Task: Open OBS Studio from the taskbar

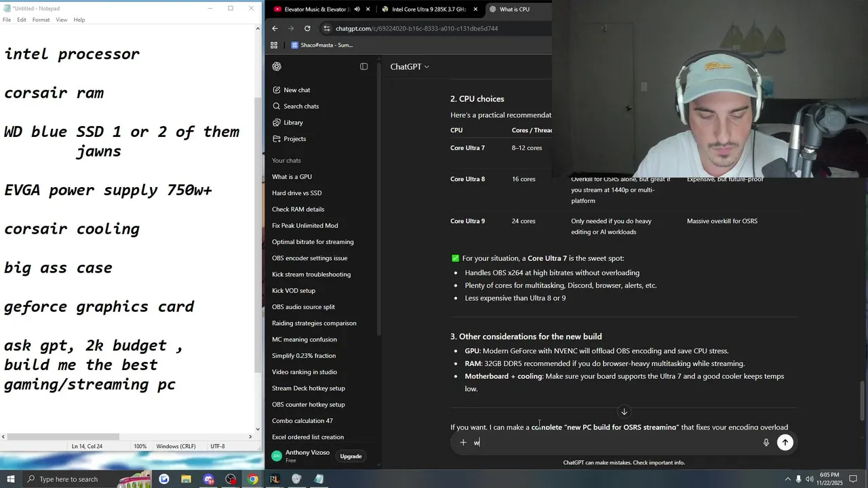Action: coord(231,479)
